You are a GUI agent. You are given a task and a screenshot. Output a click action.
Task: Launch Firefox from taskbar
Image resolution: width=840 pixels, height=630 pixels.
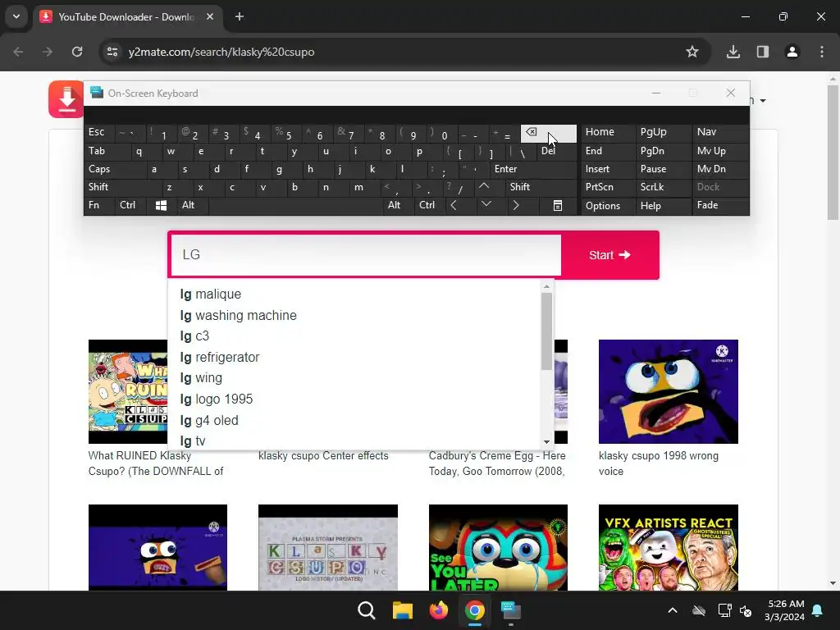click(x=438, y=610)
